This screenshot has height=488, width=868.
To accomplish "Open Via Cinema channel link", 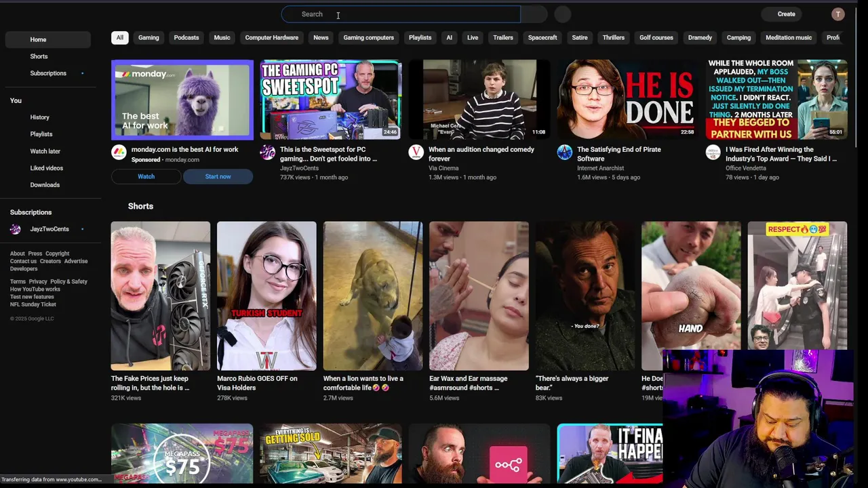I will [443, 168].
